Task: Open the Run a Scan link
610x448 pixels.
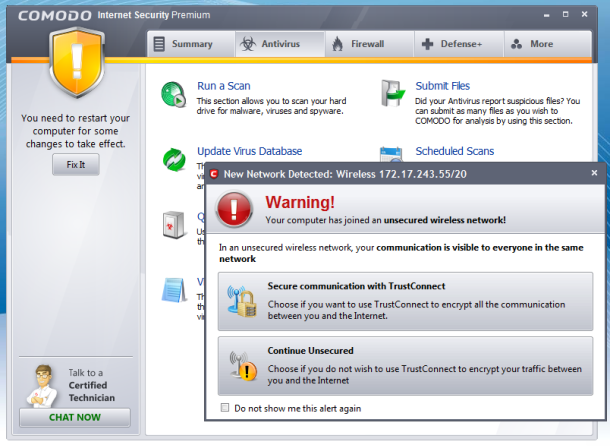Action: [224, 86]
